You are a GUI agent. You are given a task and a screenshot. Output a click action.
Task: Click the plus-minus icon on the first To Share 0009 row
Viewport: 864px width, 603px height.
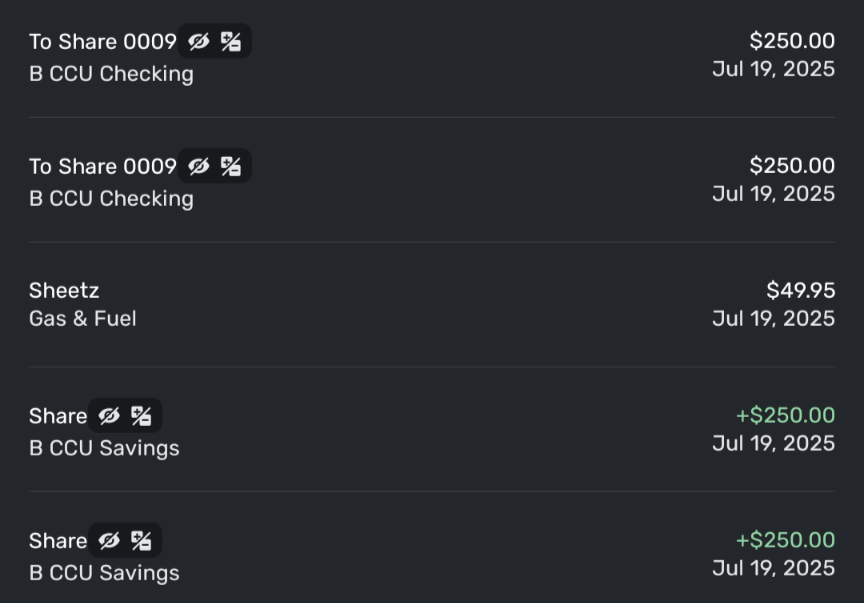pyautogui.click(x=231, y=41)
